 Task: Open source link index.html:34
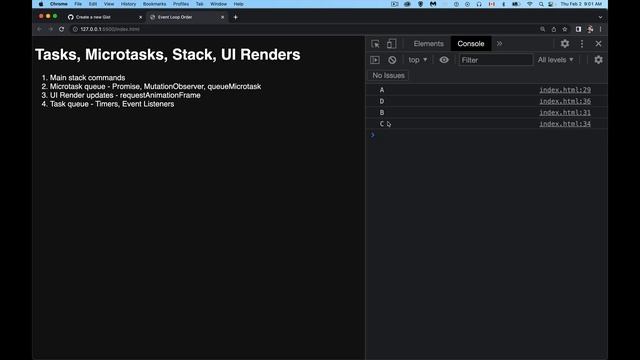tap(565, 124)
